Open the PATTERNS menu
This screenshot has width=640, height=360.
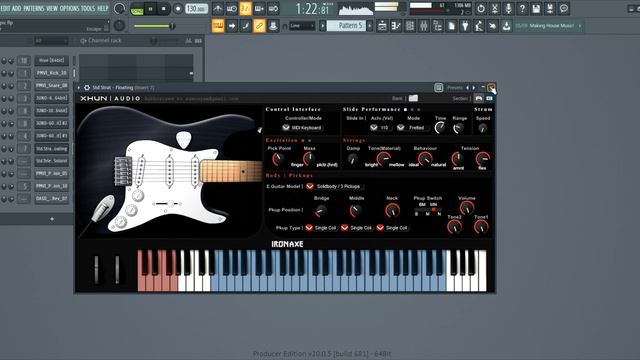(34, 8)
